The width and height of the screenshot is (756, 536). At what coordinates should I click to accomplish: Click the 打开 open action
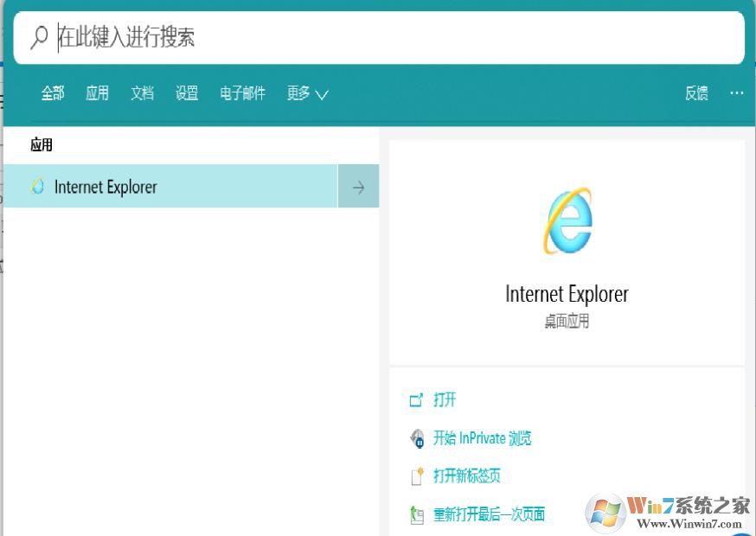click(x=444, y=399)
